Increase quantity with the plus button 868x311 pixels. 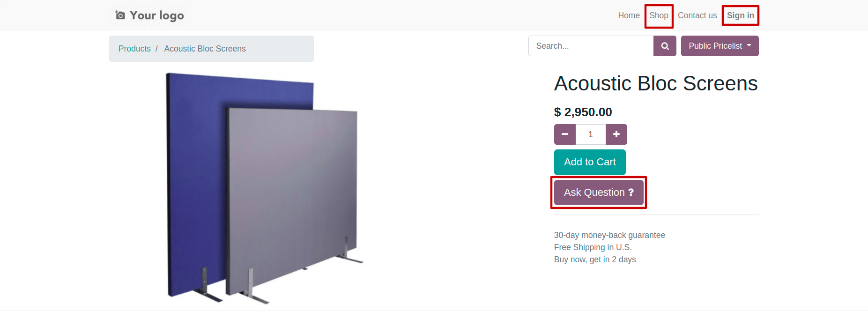coord(616,134)
